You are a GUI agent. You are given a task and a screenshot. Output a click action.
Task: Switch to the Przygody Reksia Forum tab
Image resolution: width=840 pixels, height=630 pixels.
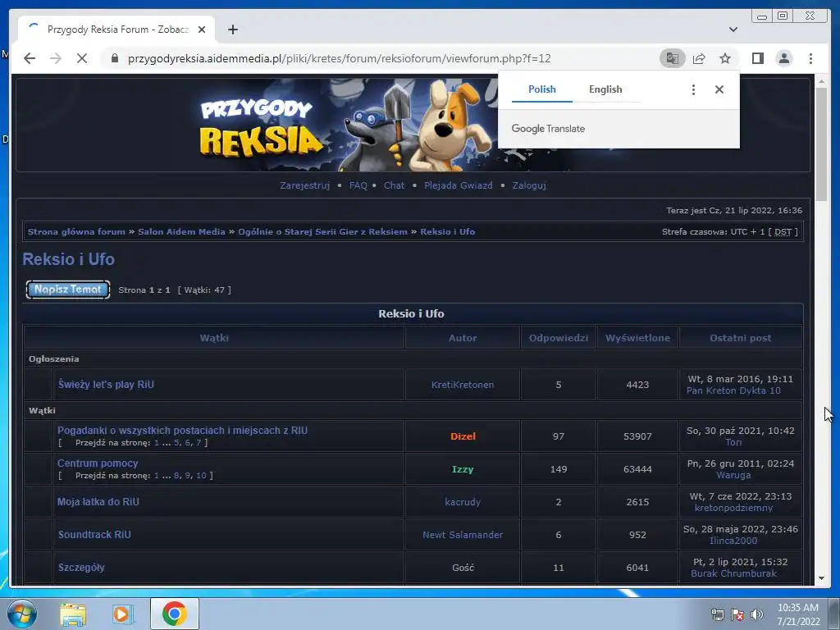click(117, 30)
